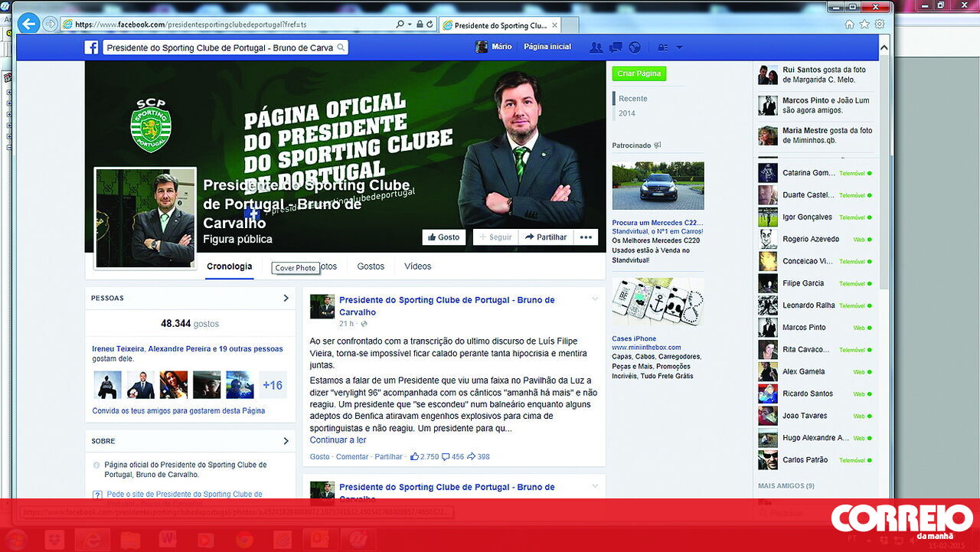Open the friend requests icon

(x=596, y=47)
